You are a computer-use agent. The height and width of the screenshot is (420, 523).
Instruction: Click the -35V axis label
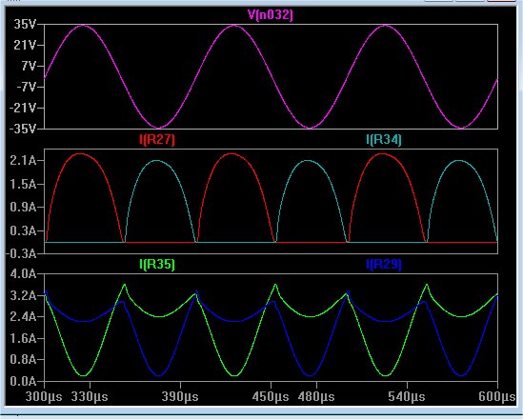pos(22,129)
